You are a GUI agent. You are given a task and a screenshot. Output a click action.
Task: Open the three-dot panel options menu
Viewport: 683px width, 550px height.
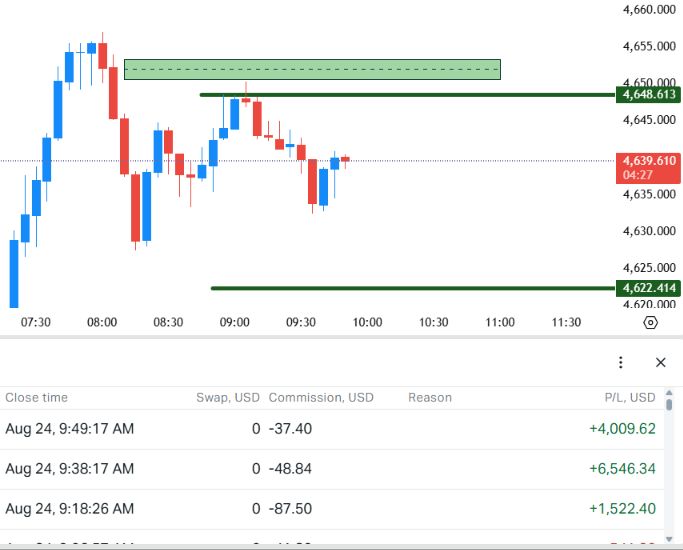click(621, 362)
